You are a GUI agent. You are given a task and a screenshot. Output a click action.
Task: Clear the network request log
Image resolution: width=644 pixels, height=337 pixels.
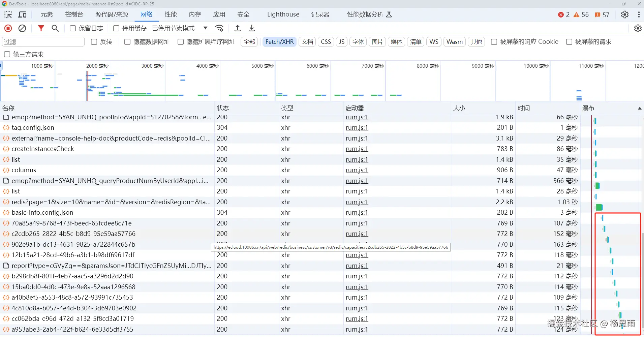click(22, 28)
